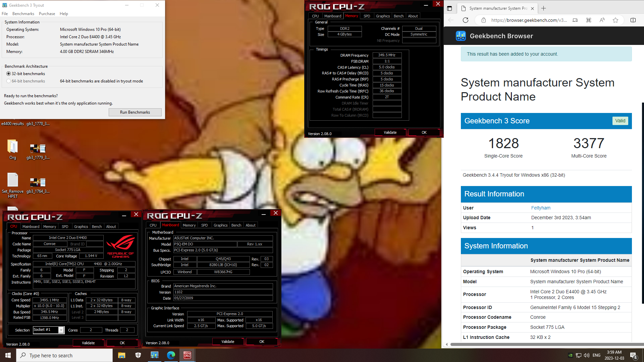The image size is (644, 362).
Task: Open Edge split screen icon
Action: [x=633, y=20]
